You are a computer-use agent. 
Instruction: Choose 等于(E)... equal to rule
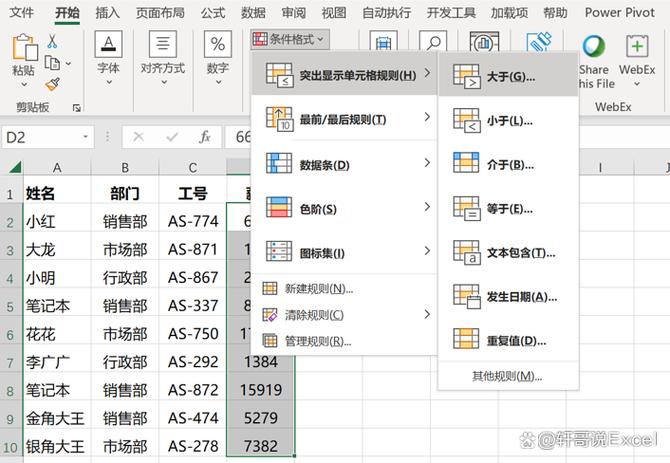[508, 209]
